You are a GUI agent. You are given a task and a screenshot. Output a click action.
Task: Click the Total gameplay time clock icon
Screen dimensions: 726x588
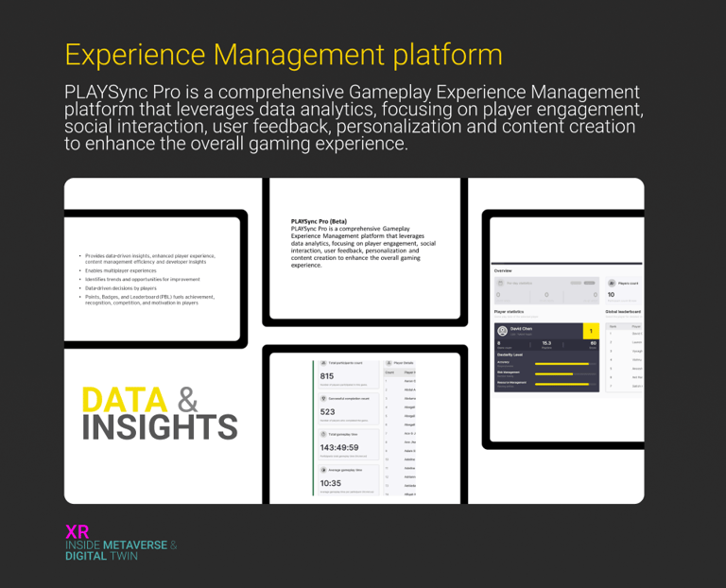(x=323, y=434)
